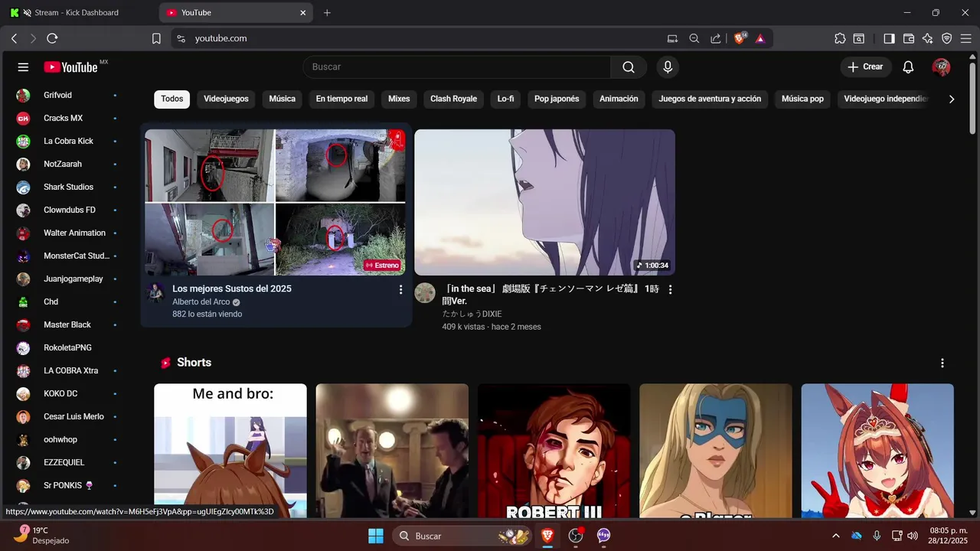The image size is (980, 551).
Task: Select the En tiempo real chip
Action: [341, 99]
